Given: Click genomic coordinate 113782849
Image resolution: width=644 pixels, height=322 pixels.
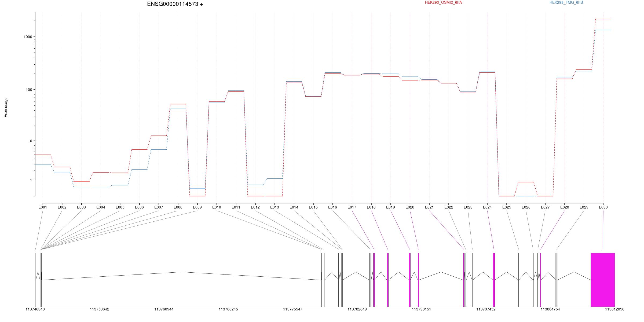Looking at the screenshot, I should [x=357, y=309].
